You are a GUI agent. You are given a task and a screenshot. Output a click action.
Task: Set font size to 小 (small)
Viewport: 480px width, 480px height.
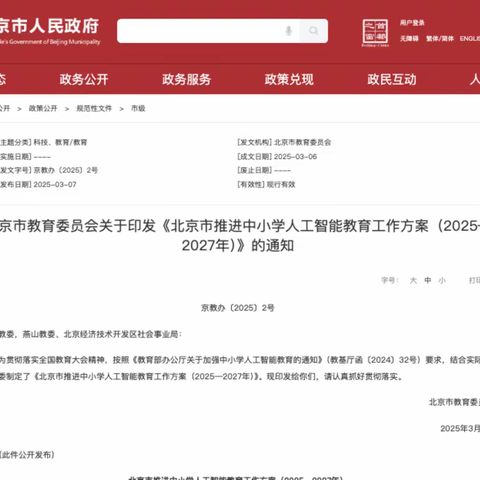click(442, 280)
